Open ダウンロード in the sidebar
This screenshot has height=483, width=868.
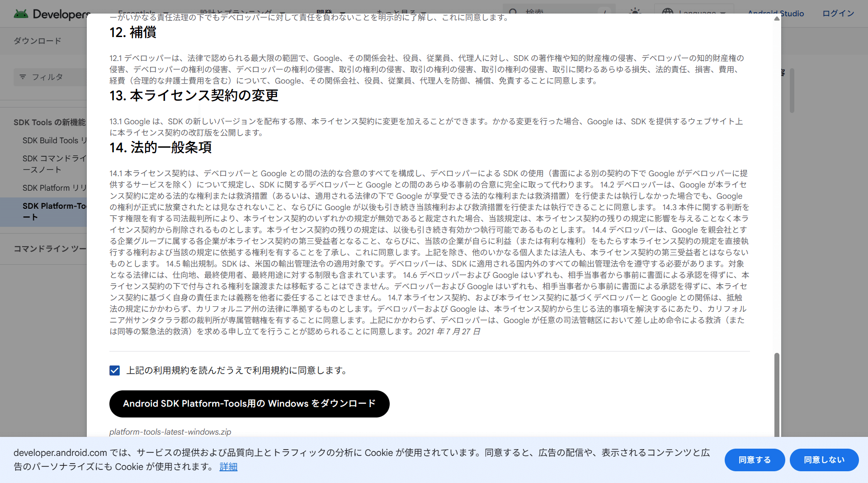click(x=38, y=41)
